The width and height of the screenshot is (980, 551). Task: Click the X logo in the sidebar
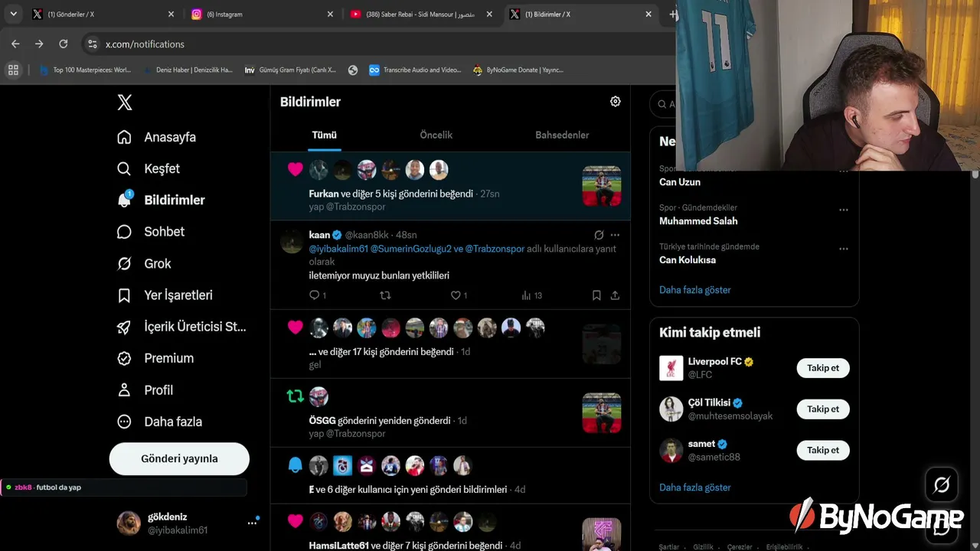125,103
